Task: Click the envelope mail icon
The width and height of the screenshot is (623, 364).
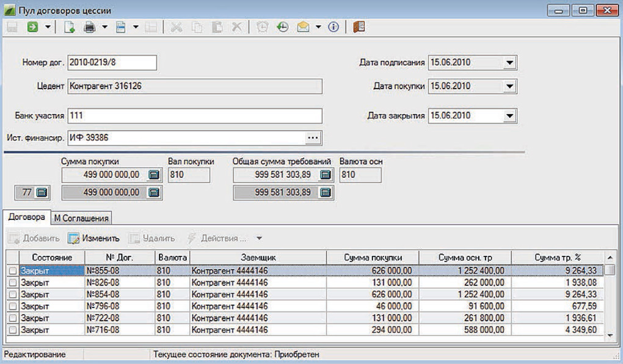Action: (304, 27)
